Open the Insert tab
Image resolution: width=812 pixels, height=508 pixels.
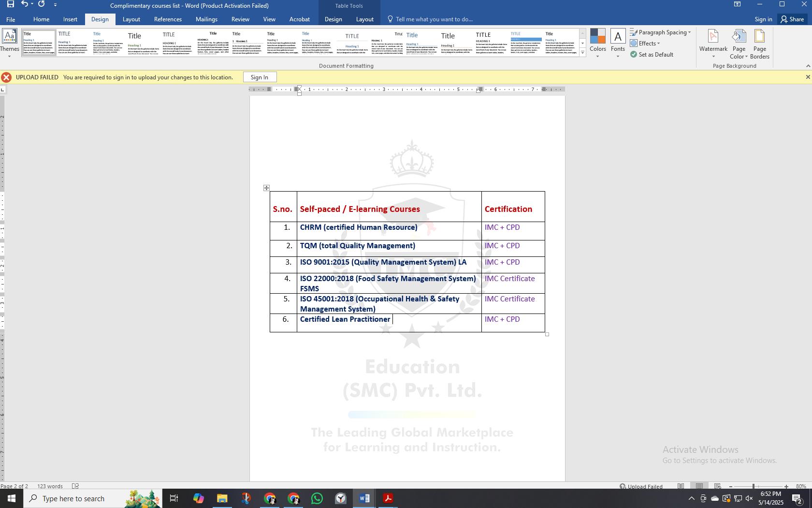coord(70,19)
